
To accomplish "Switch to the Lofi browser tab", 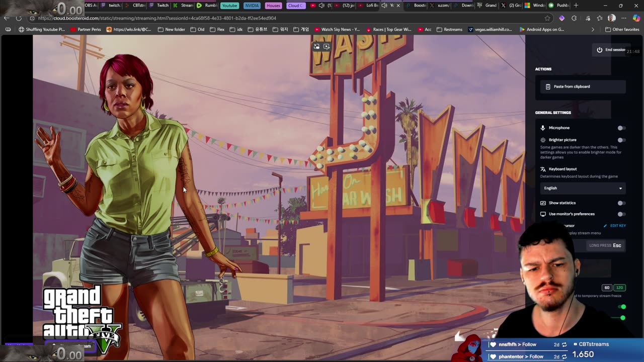I will pyautogui.click(x=368, y=6).
